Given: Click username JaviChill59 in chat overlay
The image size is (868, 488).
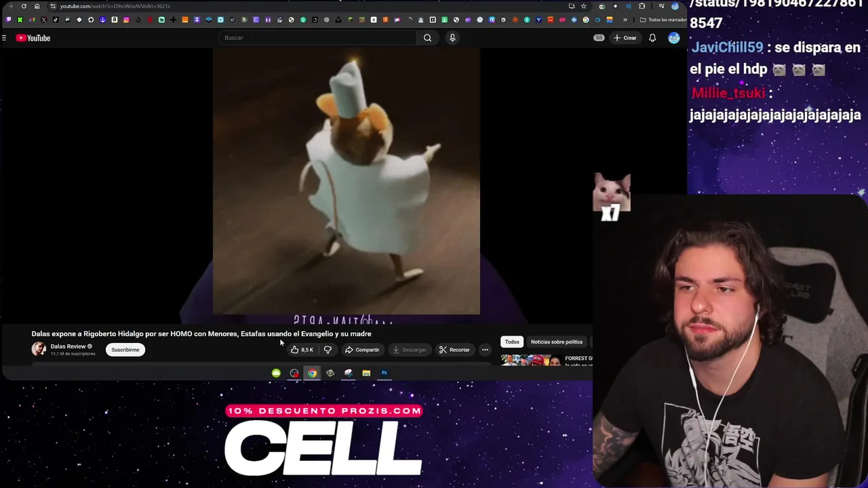Looking at the screenshot, I should tap(726, 47).
